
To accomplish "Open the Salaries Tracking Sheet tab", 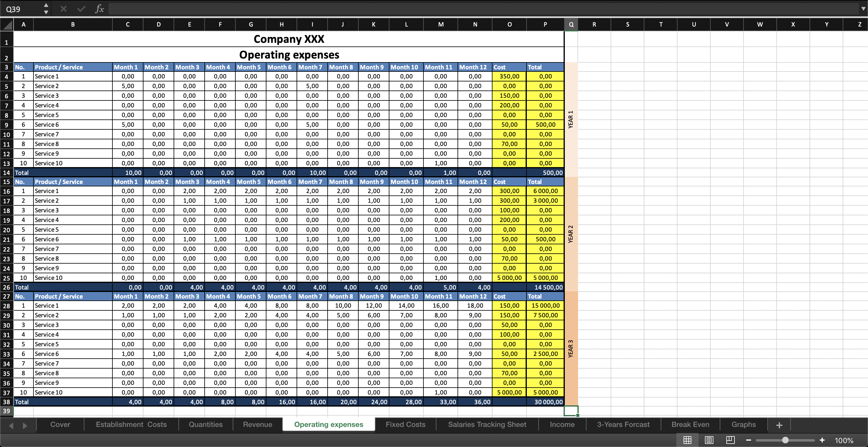I will tap(487, 425).
